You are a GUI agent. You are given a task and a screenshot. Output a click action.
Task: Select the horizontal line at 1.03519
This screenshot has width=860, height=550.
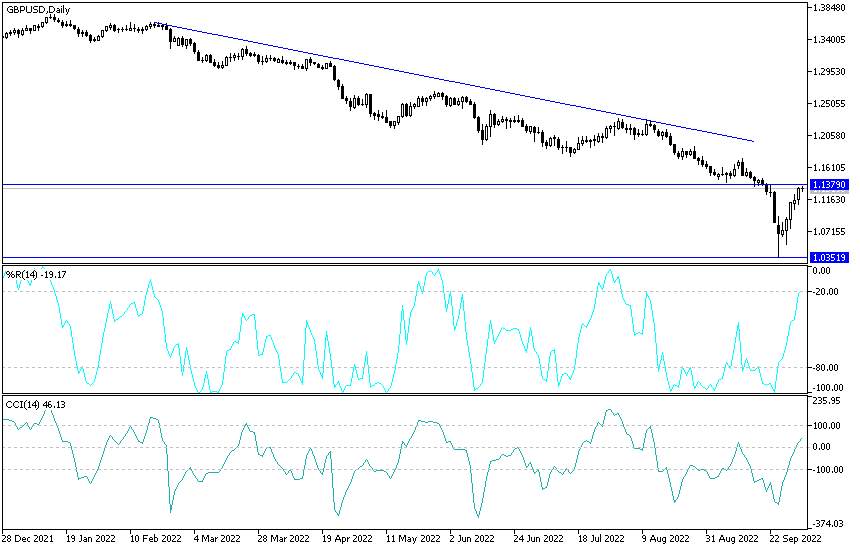[405, 257]
